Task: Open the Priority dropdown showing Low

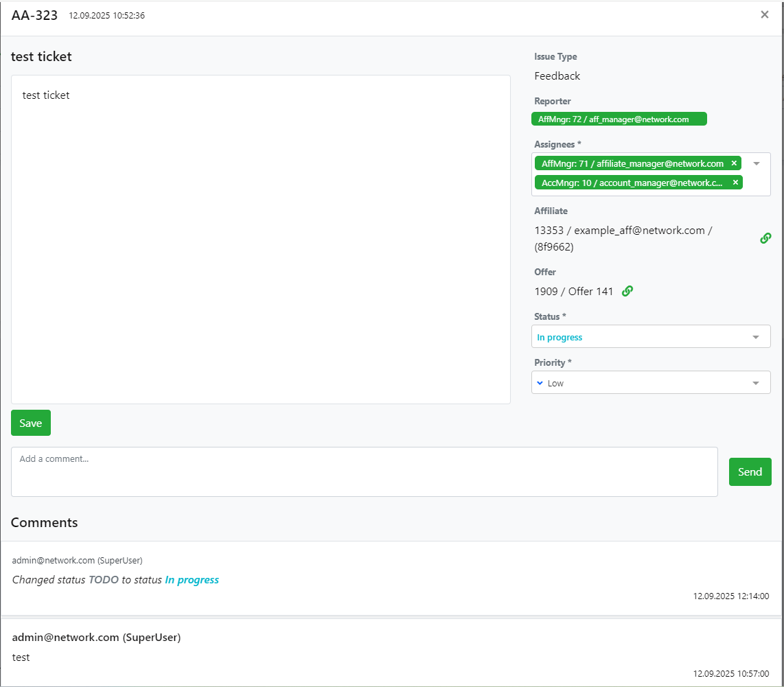Action: tap(650, 383)
